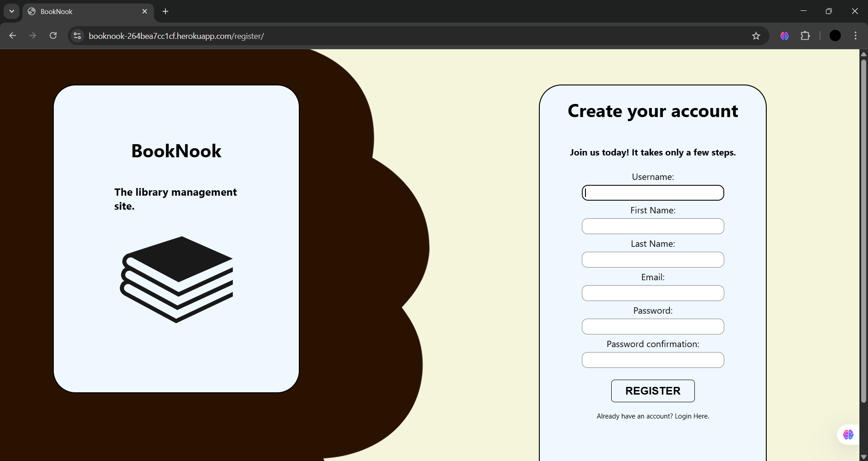868x461 pixels.
Task: Click the stacked books logo image
Action: (176, 279)
